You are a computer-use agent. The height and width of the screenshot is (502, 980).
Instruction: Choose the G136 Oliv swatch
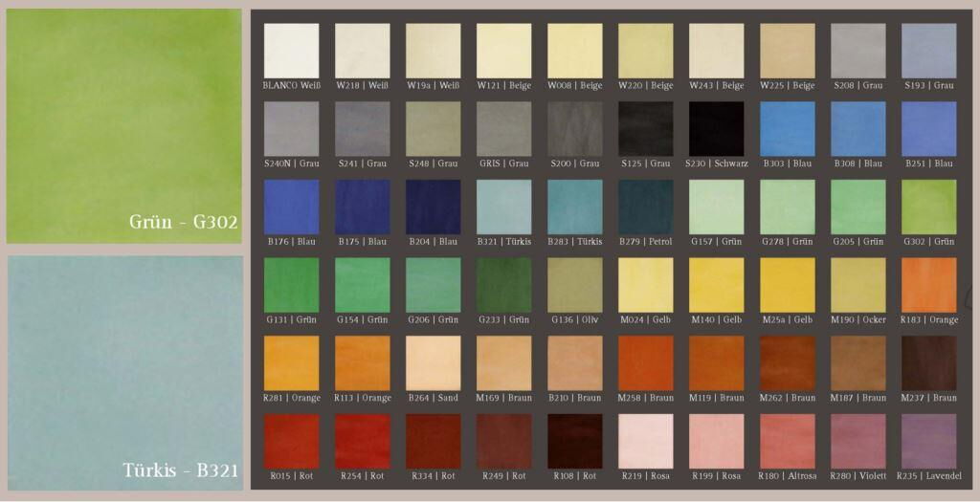click(x=574, y=285)
